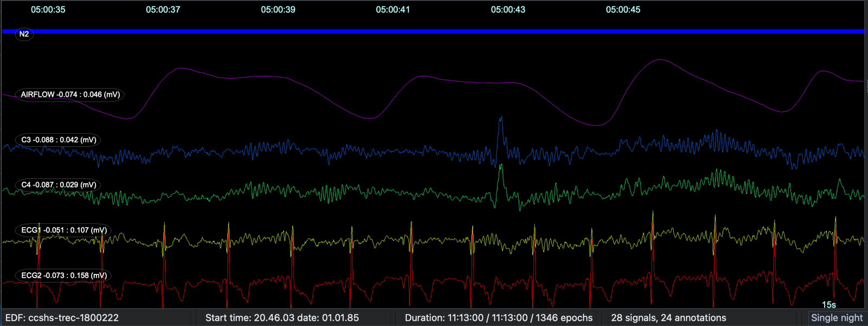Click the 15s window duration indicator

[x=829, y=305]
